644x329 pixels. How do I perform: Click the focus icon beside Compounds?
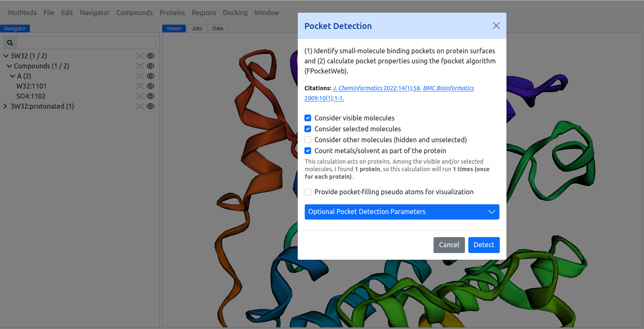pos(140,65)
